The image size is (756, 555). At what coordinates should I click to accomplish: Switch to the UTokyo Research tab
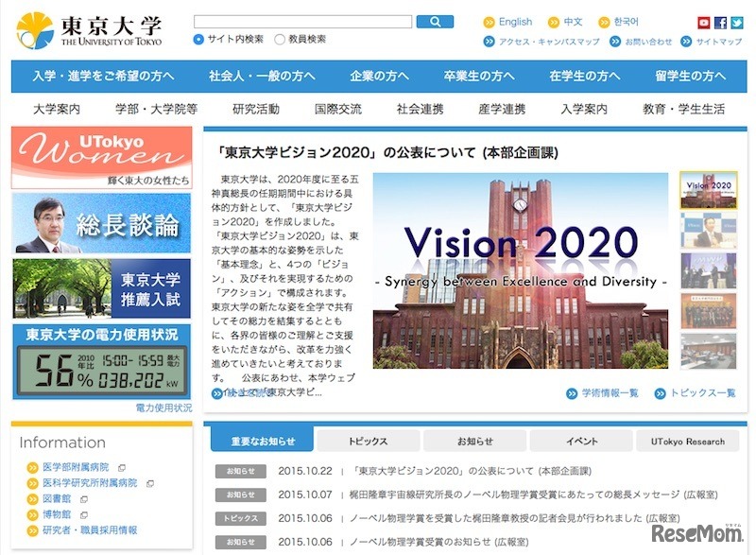point(688,442)
